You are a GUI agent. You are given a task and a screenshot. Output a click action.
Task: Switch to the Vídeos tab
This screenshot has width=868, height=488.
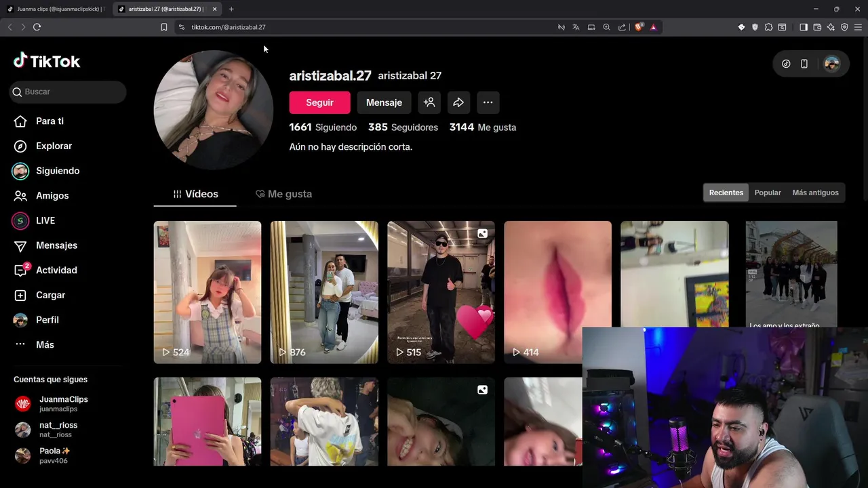tap(195, 194)
